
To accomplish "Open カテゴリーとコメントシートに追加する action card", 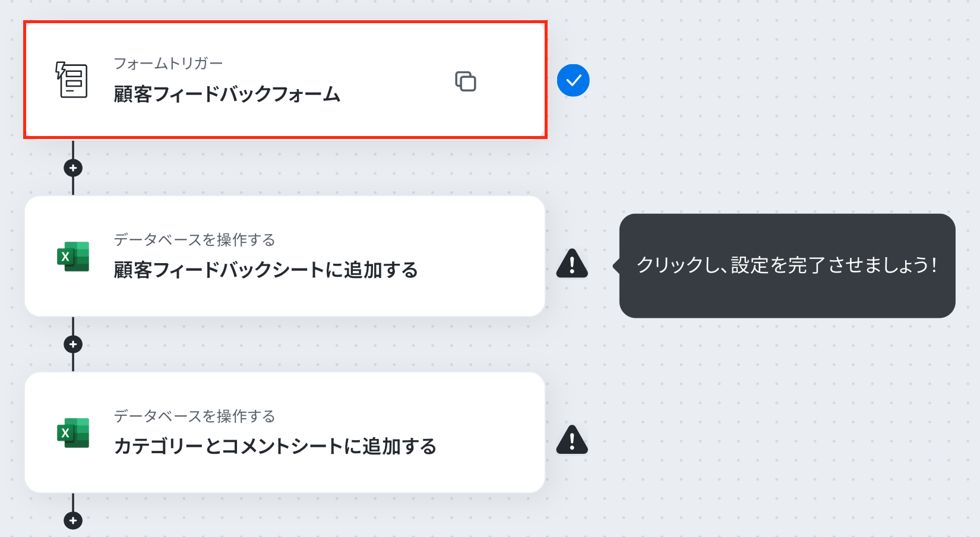I will (284, 432).
